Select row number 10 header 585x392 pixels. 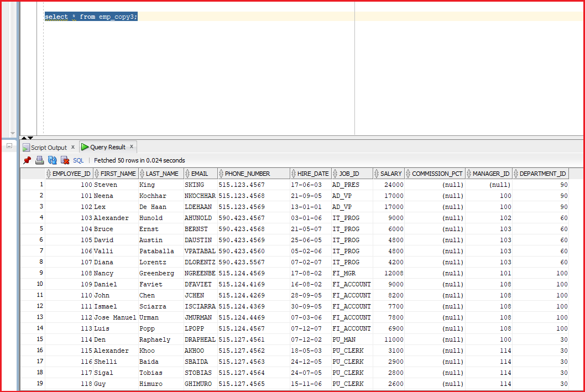pos(33,284)
